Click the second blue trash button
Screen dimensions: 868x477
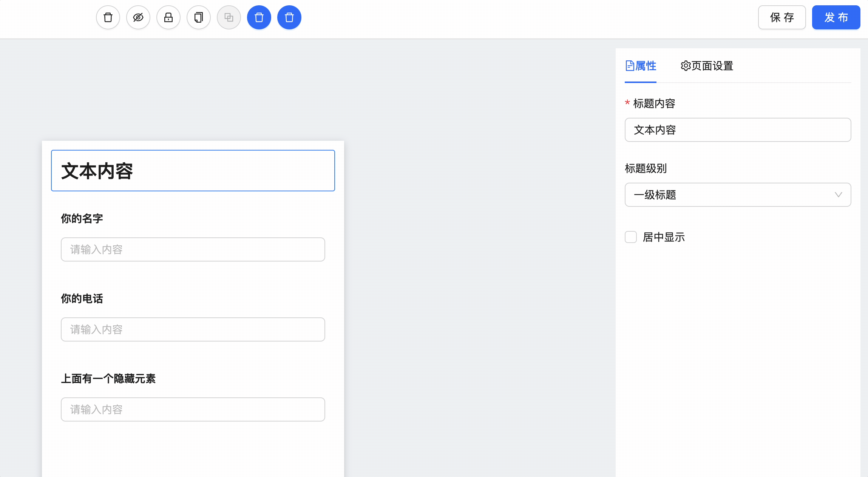pos(289,17)
